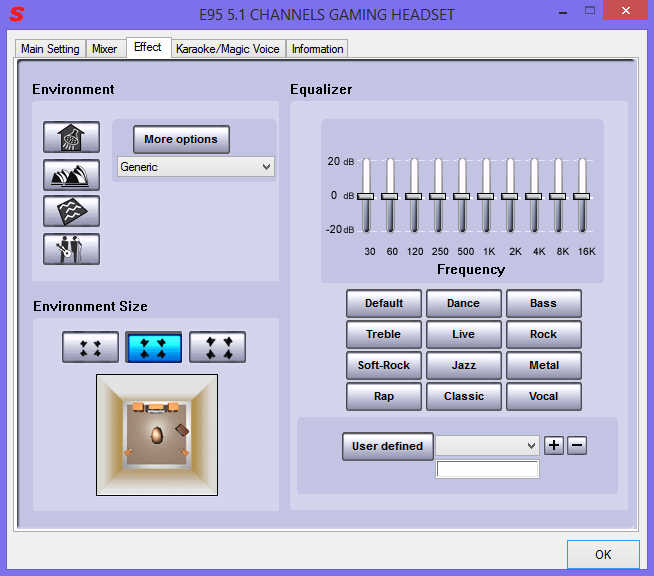Apply the Vocal equalizer preset
Viewport: 654px width, 576px height.
[543, 396]
